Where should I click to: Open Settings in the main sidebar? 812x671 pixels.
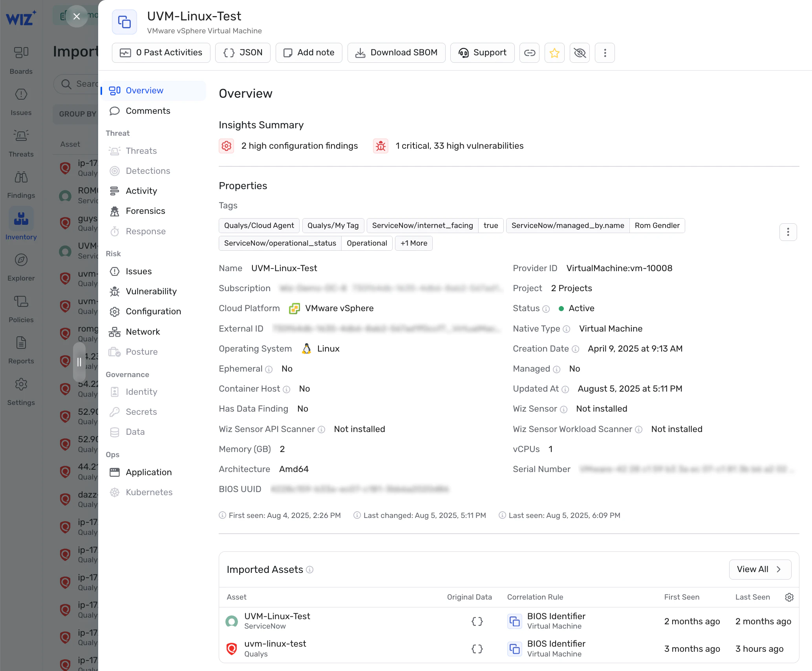click(x=21, y=392)
